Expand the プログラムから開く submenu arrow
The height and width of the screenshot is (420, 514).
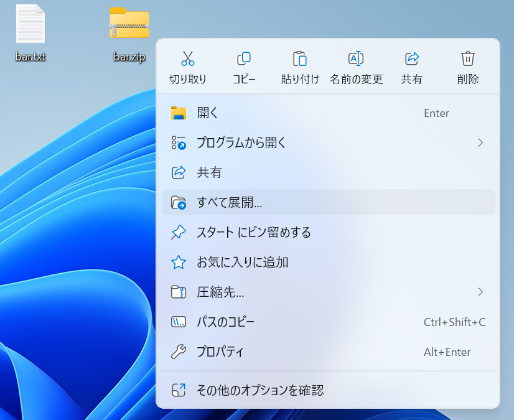[480, 142]
